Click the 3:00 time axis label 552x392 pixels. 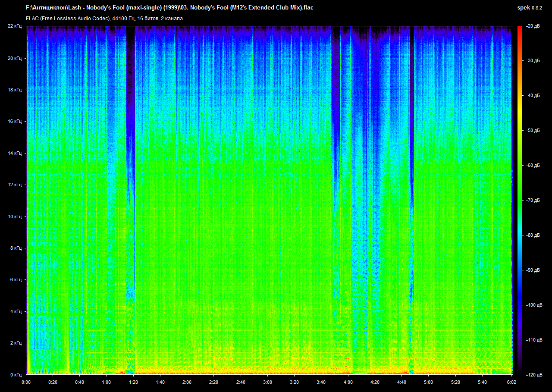[267, 382]
